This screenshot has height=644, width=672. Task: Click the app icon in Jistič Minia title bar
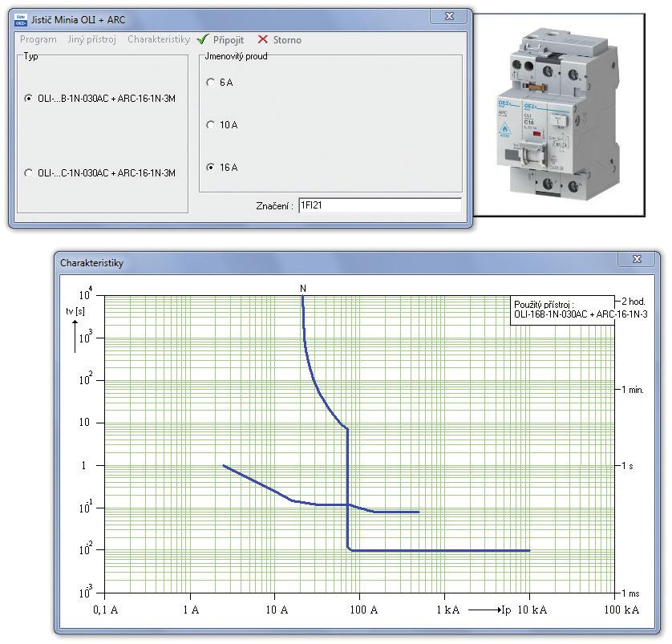(21, 20)
